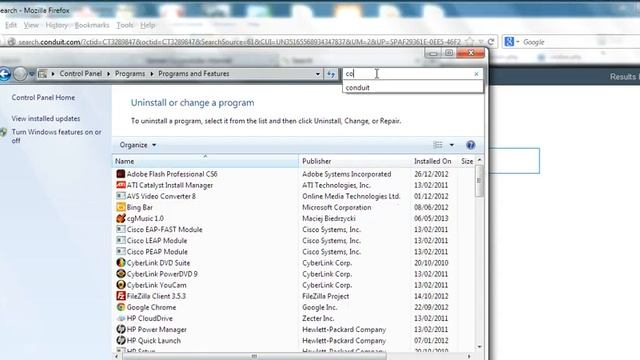640x360 pixels.
Task: Expand the arrow after Control Panel breadcrumb
Action: 109,74
